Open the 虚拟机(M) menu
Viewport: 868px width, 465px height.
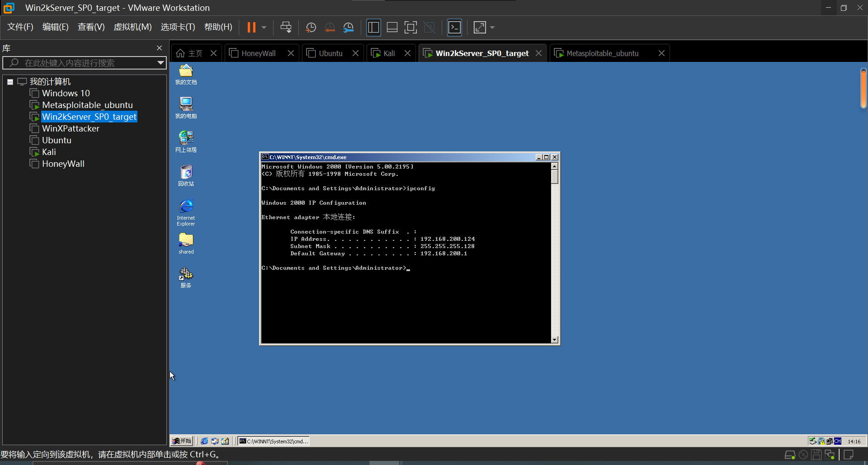(132, 27)
